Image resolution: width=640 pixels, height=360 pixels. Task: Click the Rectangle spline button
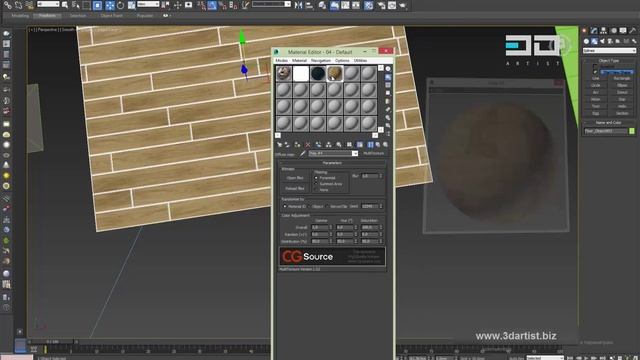622,78
